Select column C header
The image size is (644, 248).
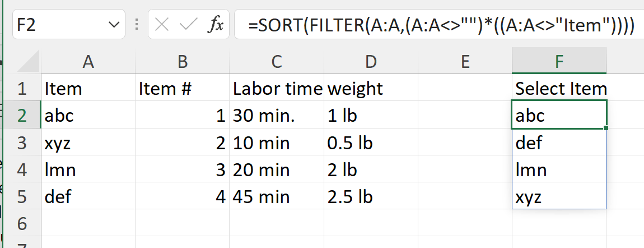[x=276, y=62]
